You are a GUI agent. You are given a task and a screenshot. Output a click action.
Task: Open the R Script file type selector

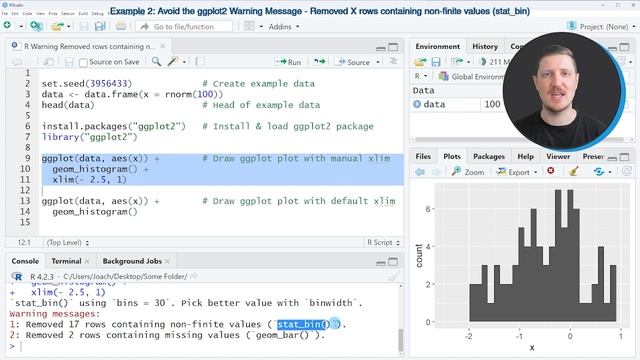point(383,242)
